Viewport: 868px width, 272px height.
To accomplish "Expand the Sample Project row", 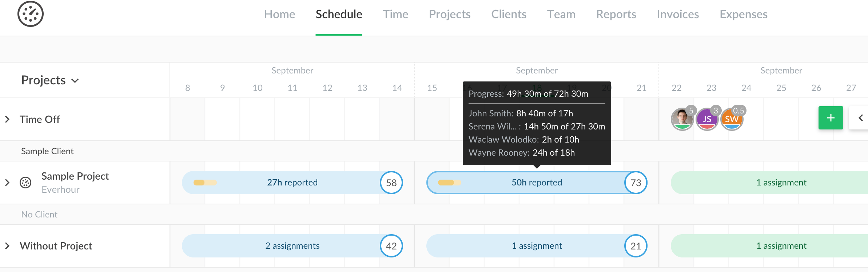I will (7, 183).
